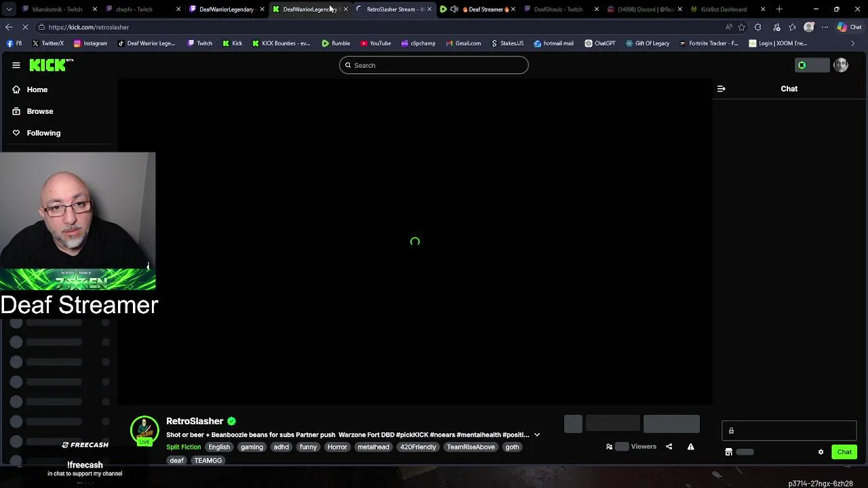Select the TeamRiseAbove tag

(471, 447)
